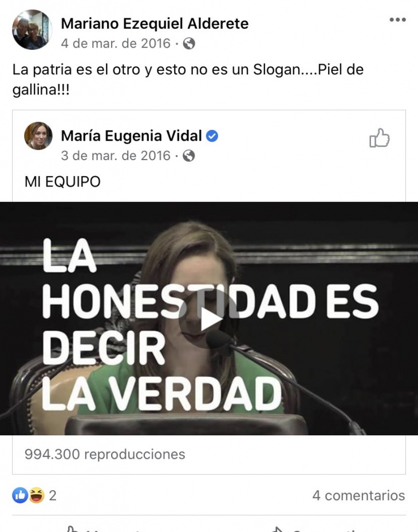Open the 4 comentarios link
This screenshot has height=532, width=418.
point(358,496)
